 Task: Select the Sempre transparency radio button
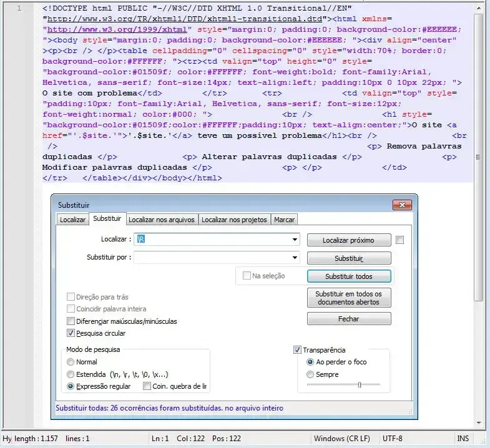coord(310,374)
